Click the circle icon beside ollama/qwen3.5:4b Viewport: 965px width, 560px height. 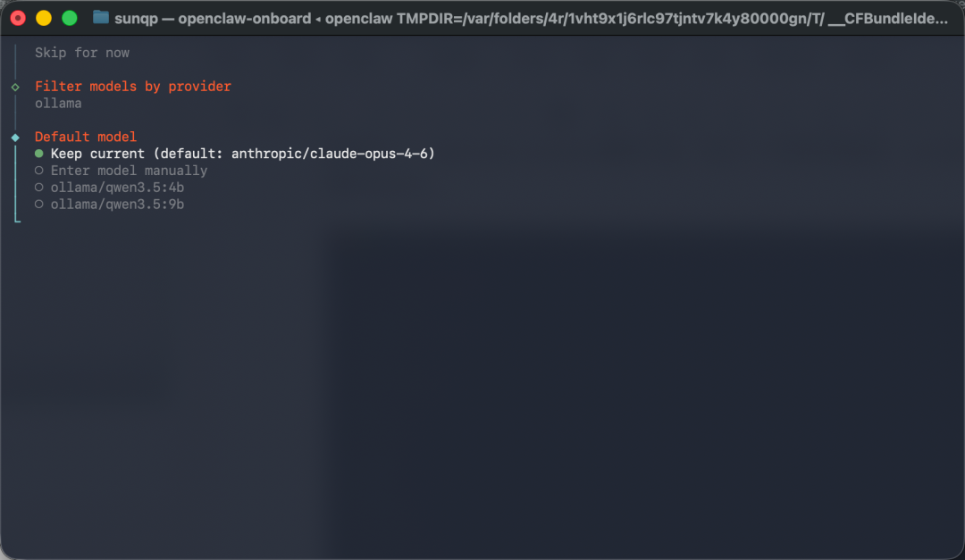[x=38, y=187]
